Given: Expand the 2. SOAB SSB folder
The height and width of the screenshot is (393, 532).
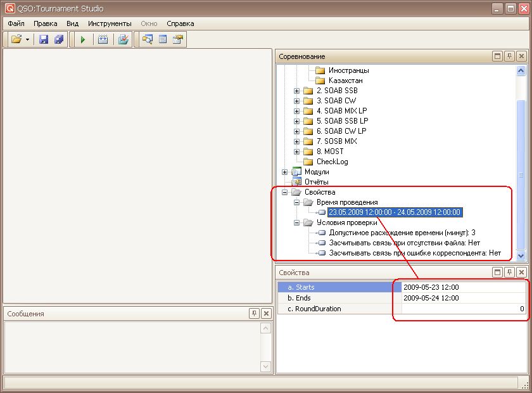Looking at the screenshot, I should coord(296,91).
